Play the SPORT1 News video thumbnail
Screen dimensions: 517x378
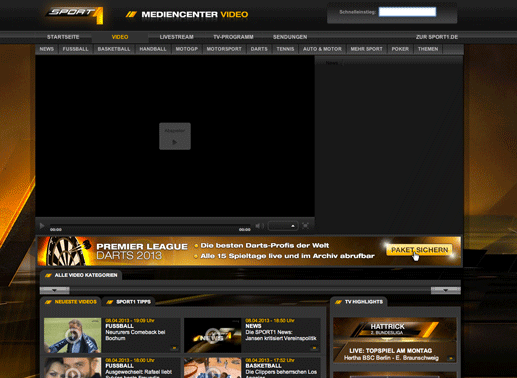pos(212,335)
